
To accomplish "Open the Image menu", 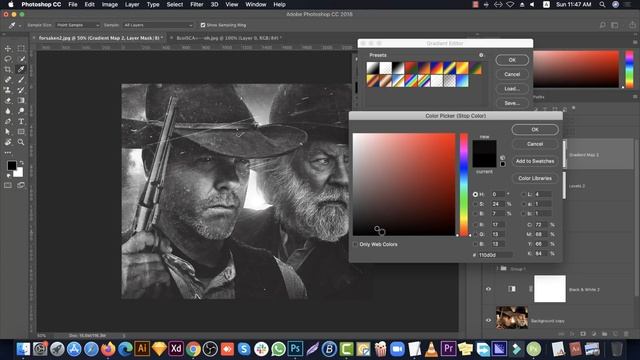I will click(109, 4).
